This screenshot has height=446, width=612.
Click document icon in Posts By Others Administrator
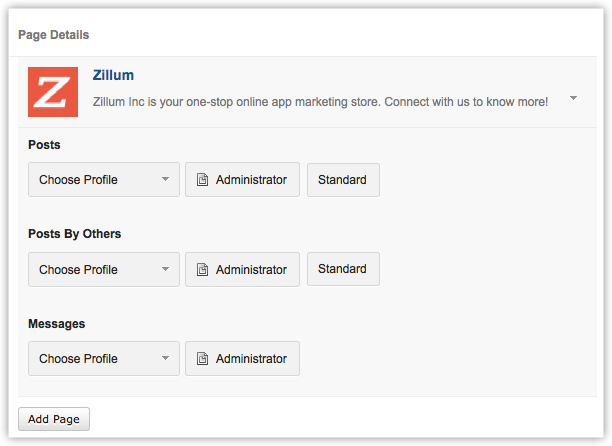click(x=202, y=270)
